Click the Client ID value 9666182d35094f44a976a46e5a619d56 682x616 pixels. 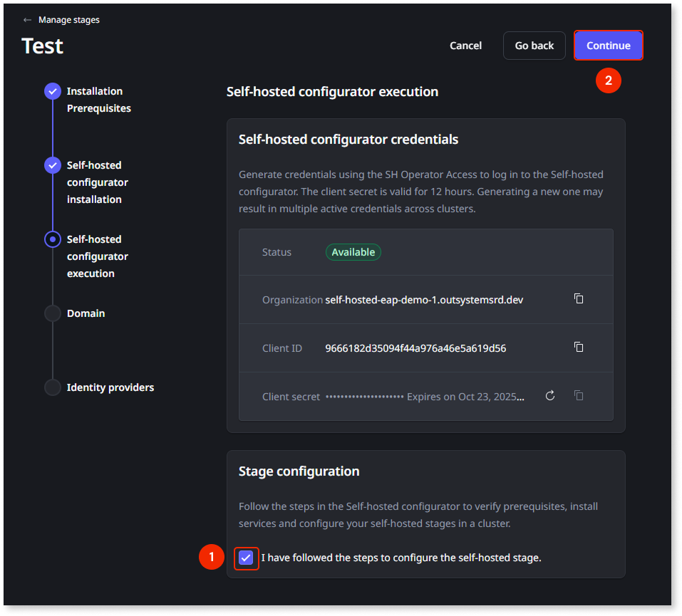(x=415, y=348)
